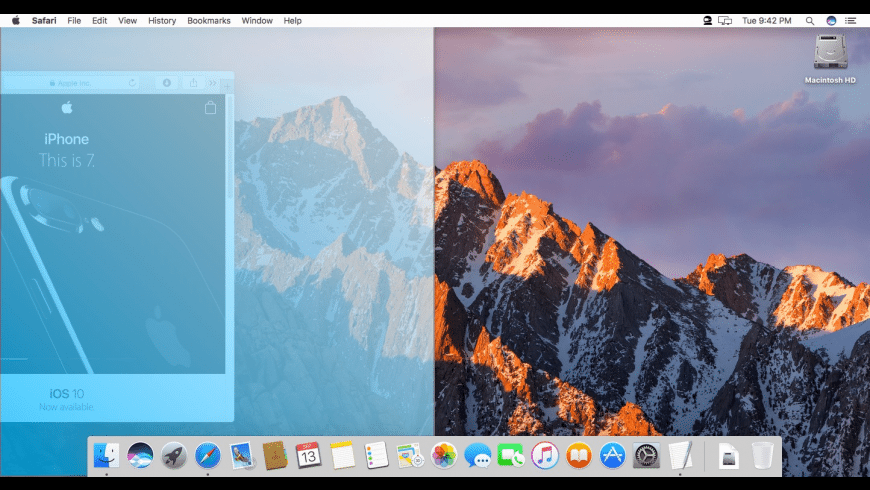Open the App Store in Dock
The width and height of the screenshot is (870, 490).
612,456
